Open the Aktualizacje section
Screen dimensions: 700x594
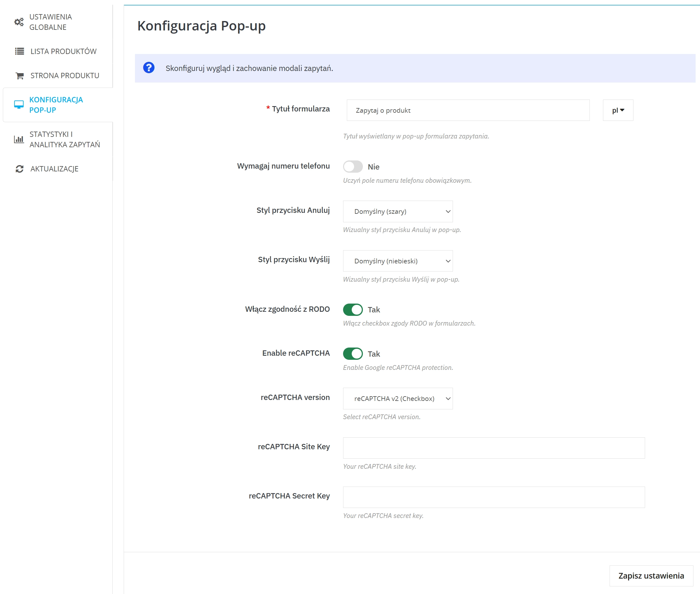click(x=54, y=169)
